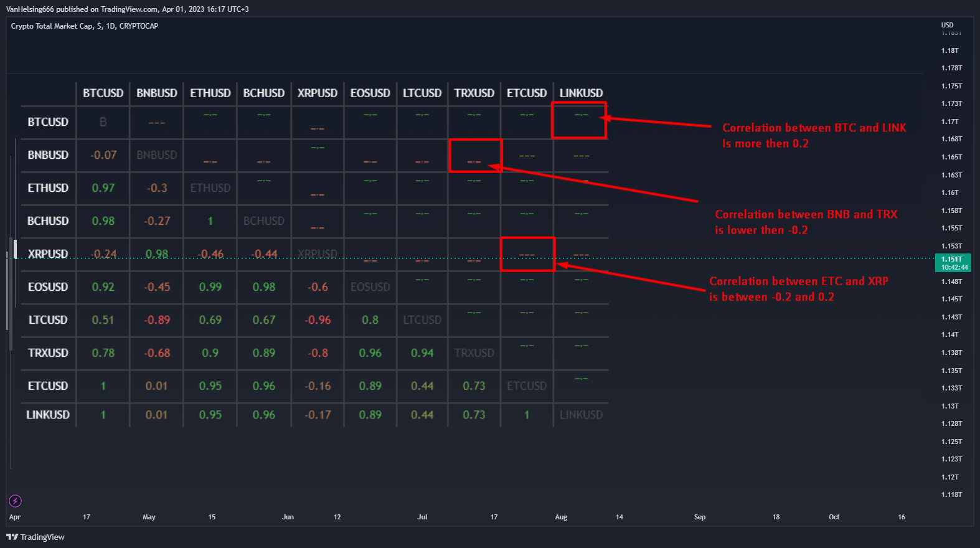Click the Aug label on time axis
This screenshot has width=980, height=548.
click(561, 517)
